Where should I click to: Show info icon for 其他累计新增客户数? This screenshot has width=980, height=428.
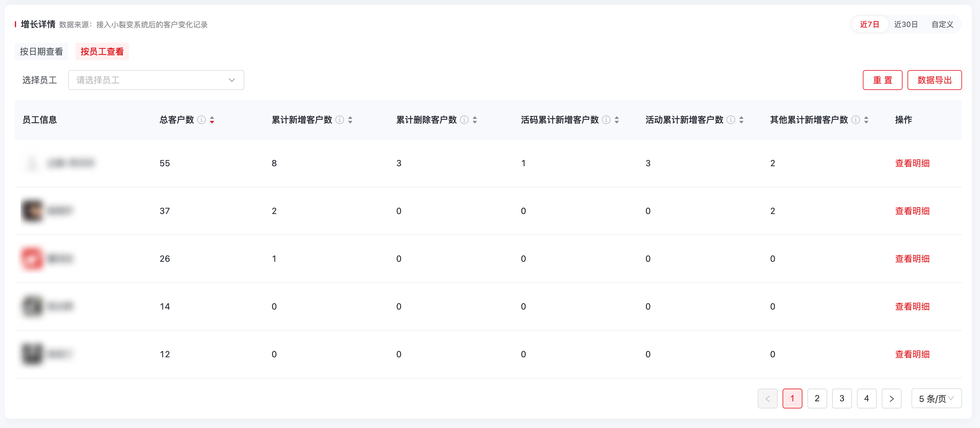(x=856, y=120)
